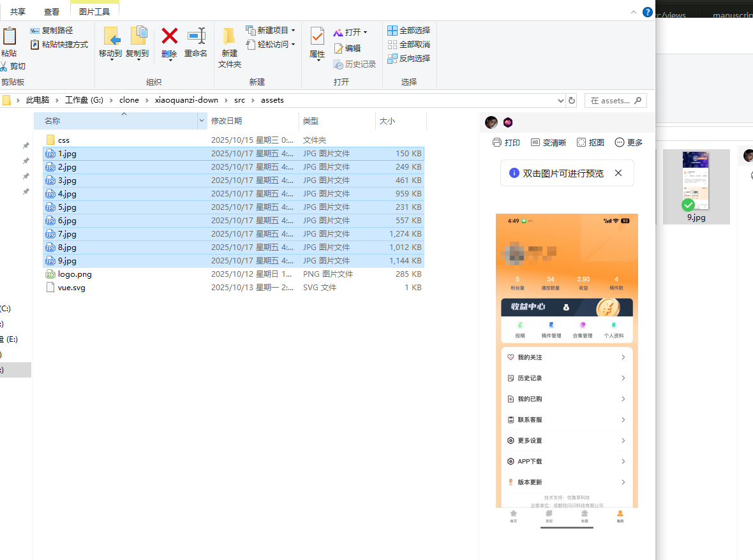The width and height of the screenshot is (753, 560).
Task: Select the (C:) drive in navigation pane
Action: (x=6, y=309)
